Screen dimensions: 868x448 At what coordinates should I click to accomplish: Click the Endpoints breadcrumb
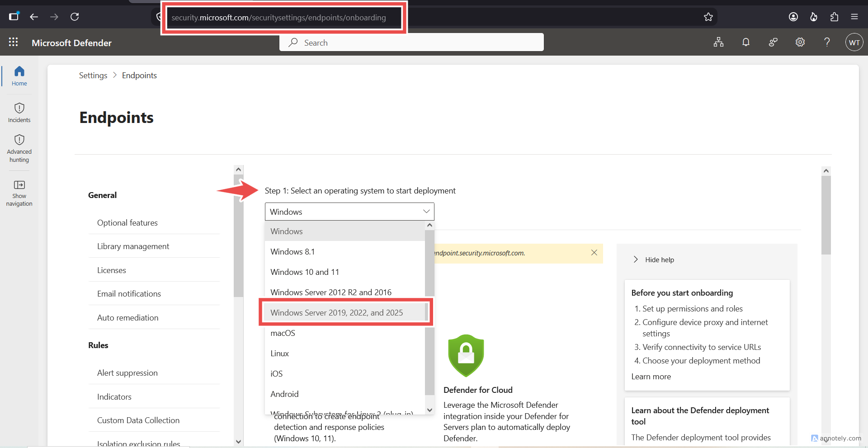[x=139, y=75]
